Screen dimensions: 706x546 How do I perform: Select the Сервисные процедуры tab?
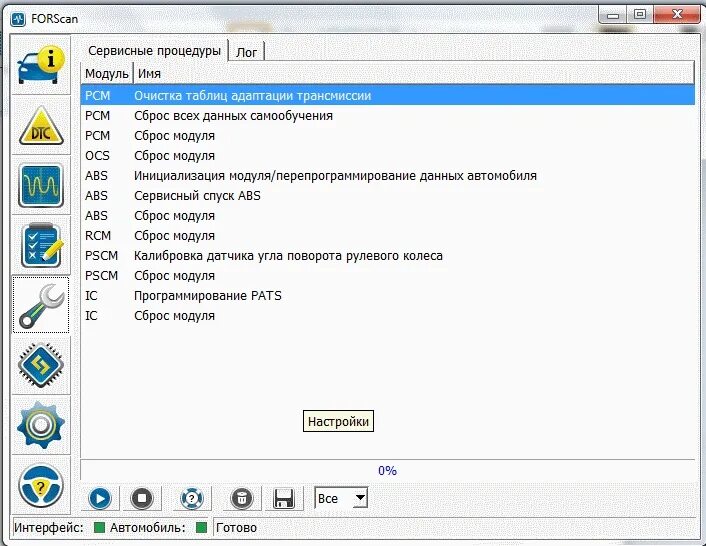[x=154, y=50]
